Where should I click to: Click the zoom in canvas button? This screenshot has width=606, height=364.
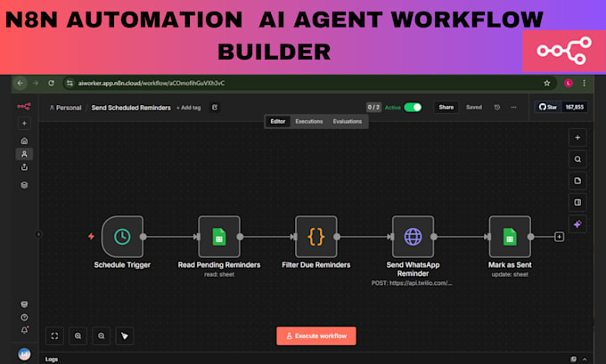tap(78, 336)
